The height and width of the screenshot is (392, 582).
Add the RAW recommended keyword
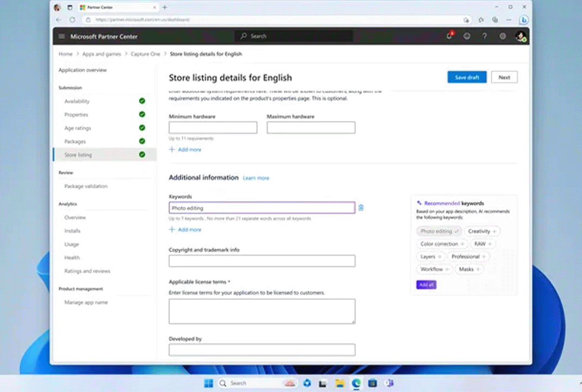click(x=482, y=244)
